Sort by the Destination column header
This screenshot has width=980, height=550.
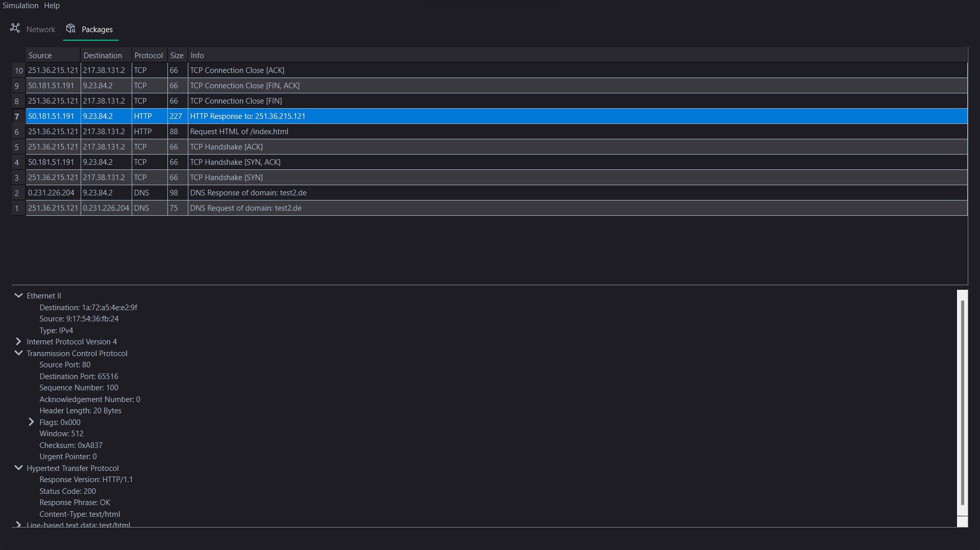106,55
